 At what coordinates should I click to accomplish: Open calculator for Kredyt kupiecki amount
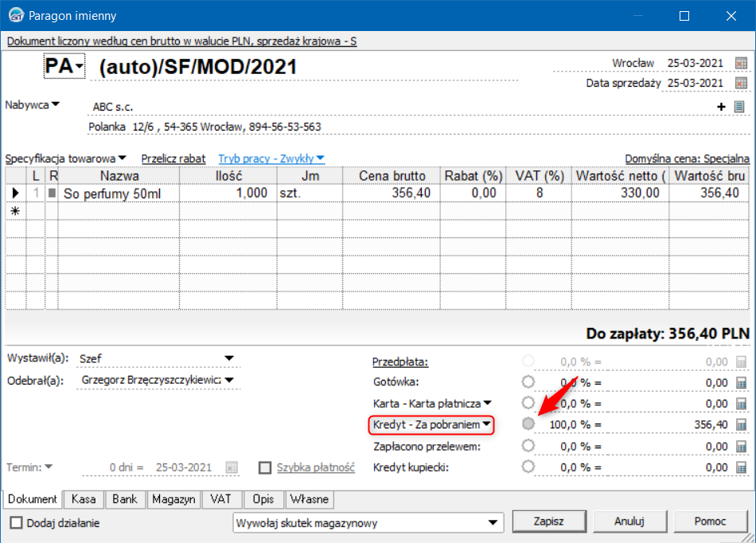pyautogui.click(x=742, y=467)
